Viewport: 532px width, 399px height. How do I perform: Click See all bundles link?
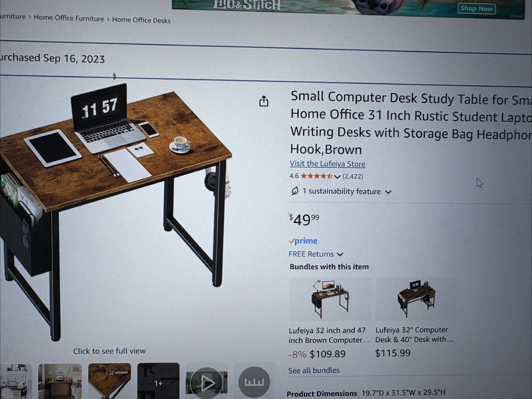tap(314, 370)
